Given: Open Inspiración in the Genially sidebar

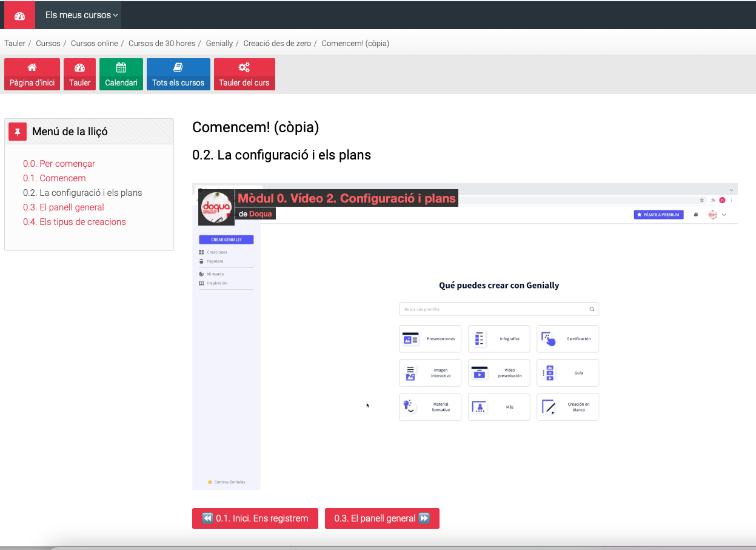Looking at the screenshot, I should click(x=213, y=283).
